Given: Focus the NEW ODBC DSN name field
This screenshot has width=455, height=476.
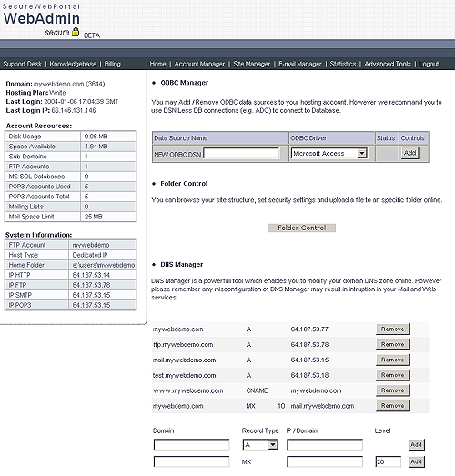Looking at the screenshot, I should [241, 154].
